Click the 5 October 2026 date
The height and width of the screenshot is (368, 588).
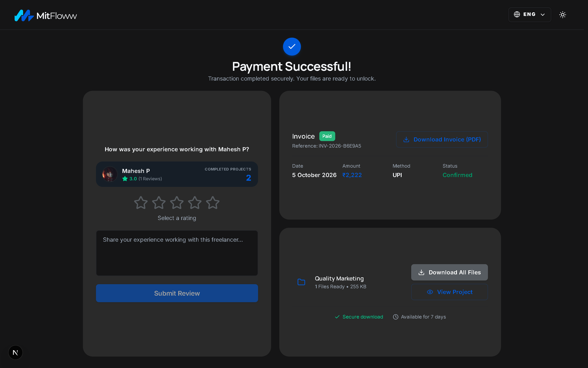[x=314, y=175]
